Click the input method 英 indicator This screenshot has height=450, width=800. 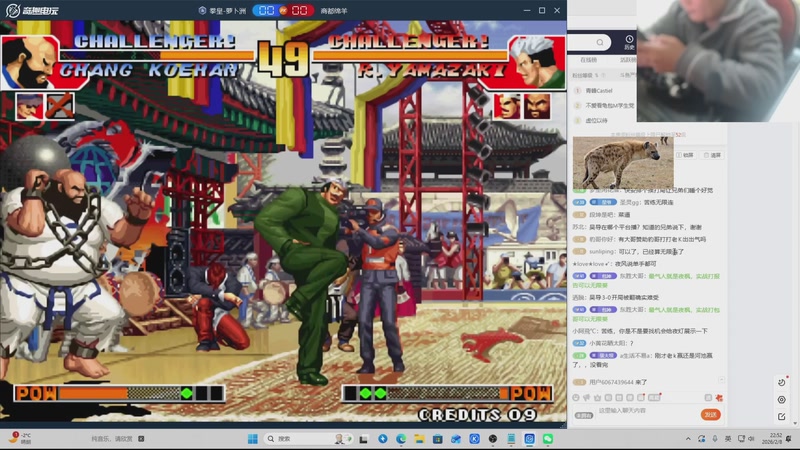pyautogui.click(x=728, y=439)
